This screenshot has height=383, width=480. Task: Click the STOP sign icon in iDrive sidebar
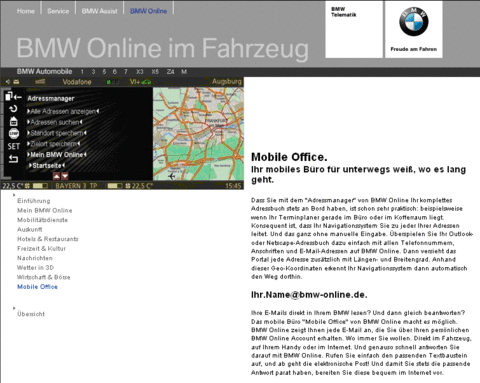pos(14,134)
